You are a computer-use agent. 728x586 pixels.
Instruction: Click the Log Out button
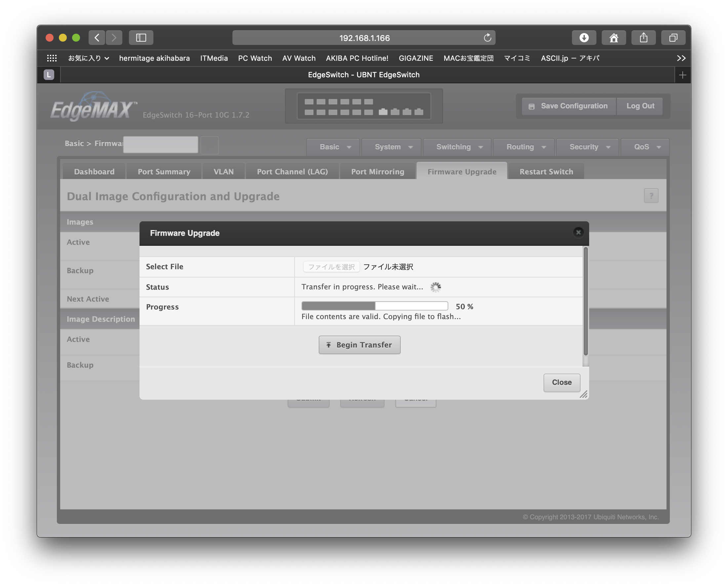[640, 106]
